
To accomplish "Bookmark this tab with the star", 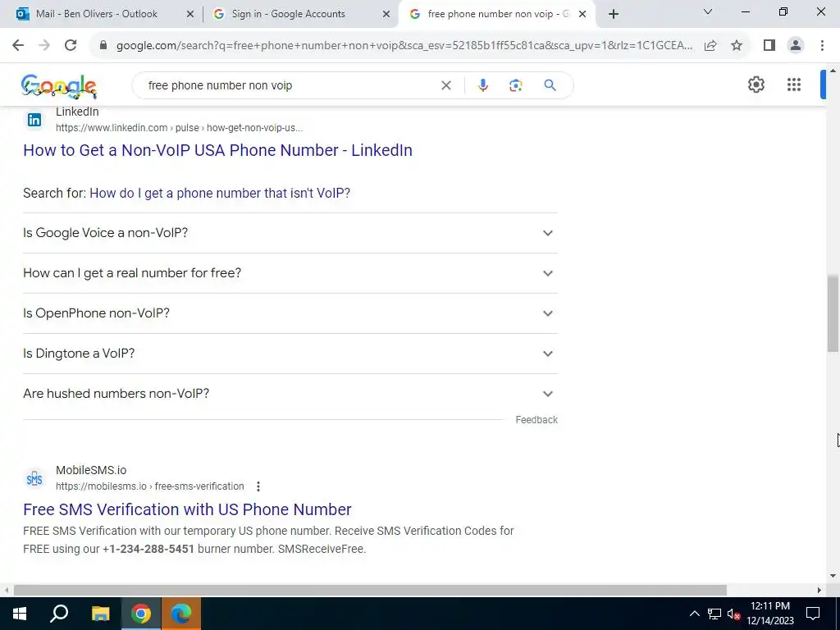I will click(x=737, y=46).
